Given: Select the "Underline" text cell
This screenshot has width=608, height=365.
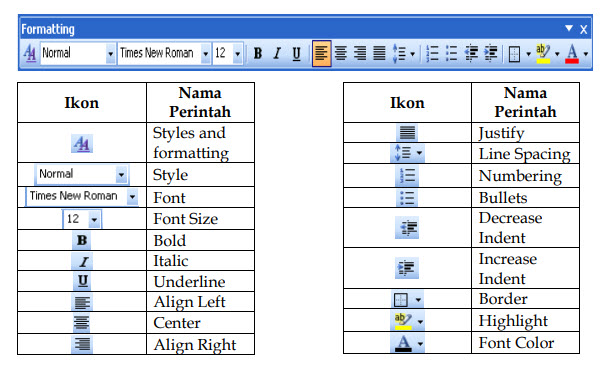Looking at the screenshot, I should [200, 282].
